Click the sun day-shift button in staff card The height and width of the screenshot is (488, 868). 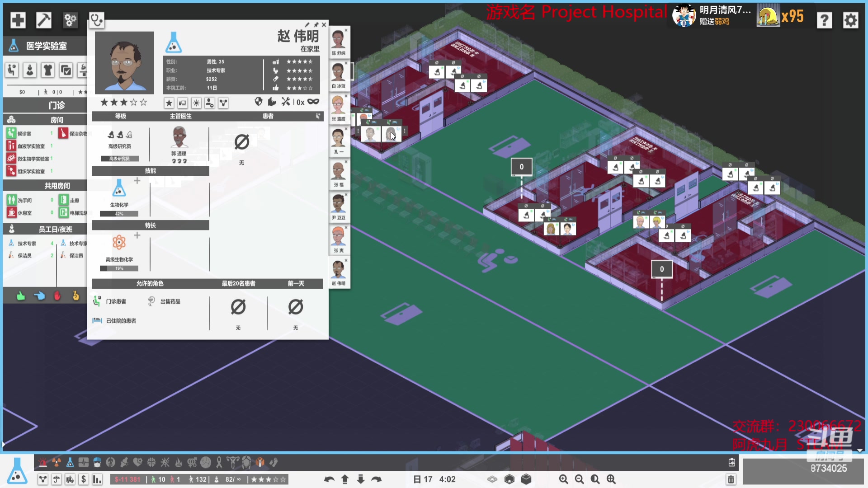[196, 103]
